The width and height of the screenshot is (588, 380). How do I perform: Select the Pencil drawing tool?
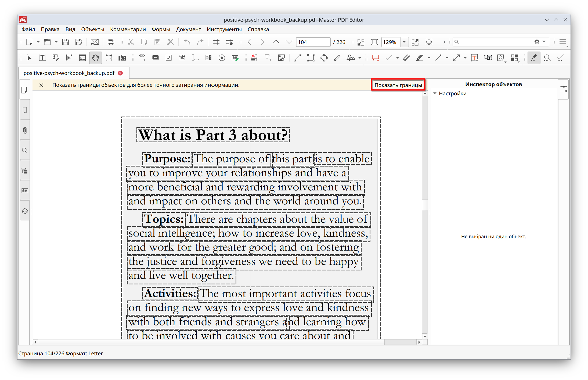point(337,58)
